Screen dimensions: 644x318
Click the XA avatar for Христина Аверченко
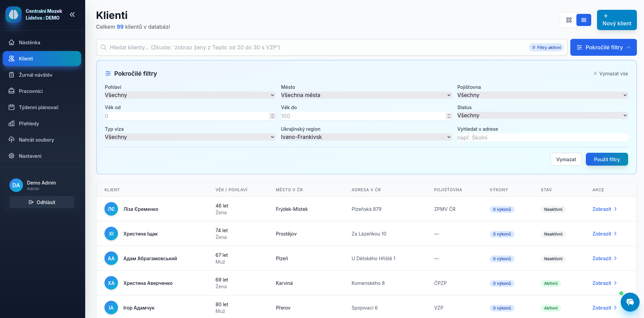111,283
